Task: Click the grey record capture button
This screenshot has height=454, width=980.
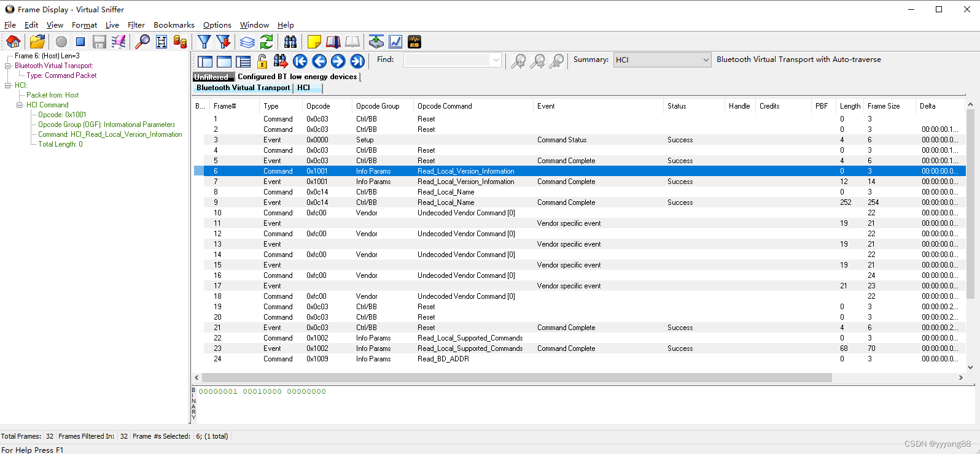Action: click(61, 42)
